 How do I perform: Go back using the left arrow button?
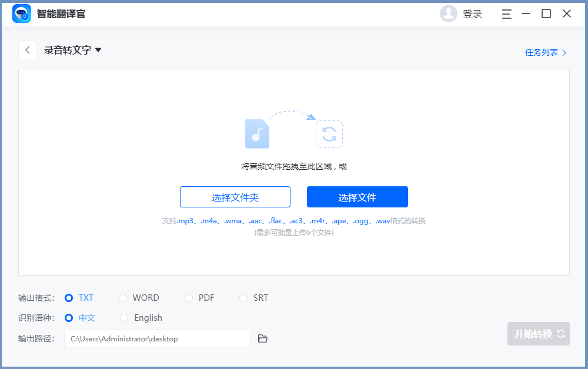click(x=28, y=50)
